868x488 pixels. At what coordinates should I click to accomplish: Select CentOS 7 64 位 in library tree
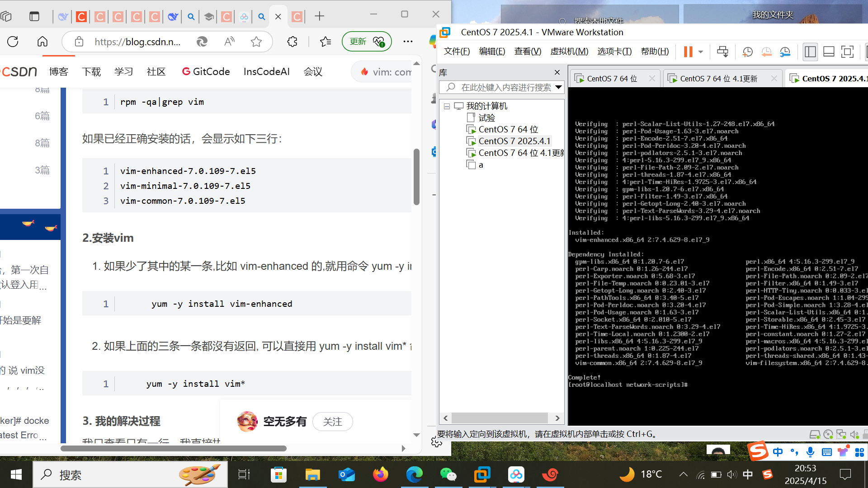pyautogui.click(x=508, y=129)
